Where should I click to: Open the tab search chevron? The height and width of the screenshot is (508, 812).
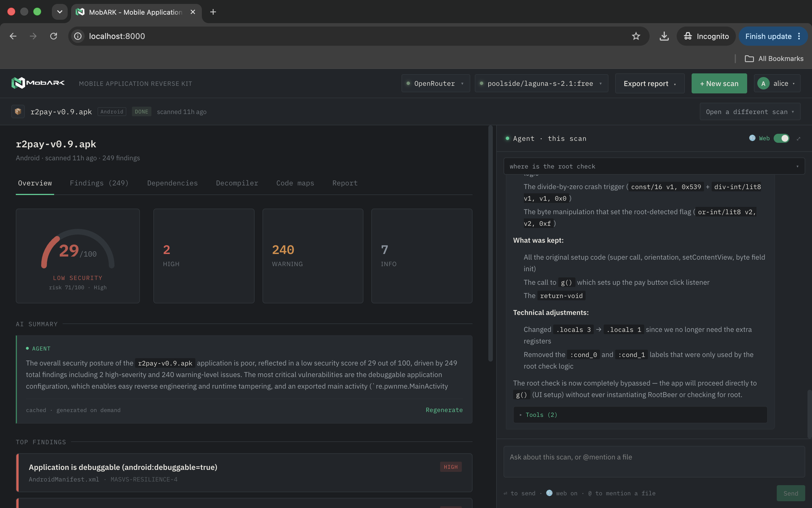coord(60,12)
